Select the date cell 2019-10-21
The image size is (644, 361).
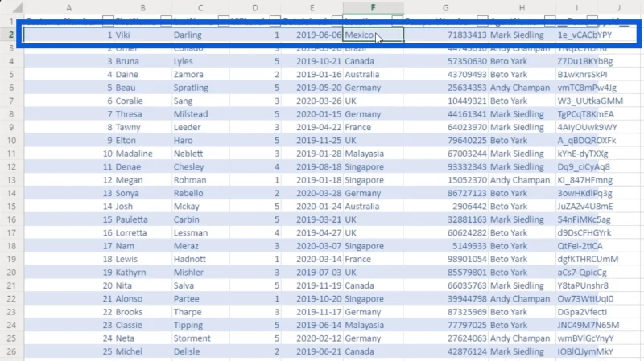tap(312, 61)
